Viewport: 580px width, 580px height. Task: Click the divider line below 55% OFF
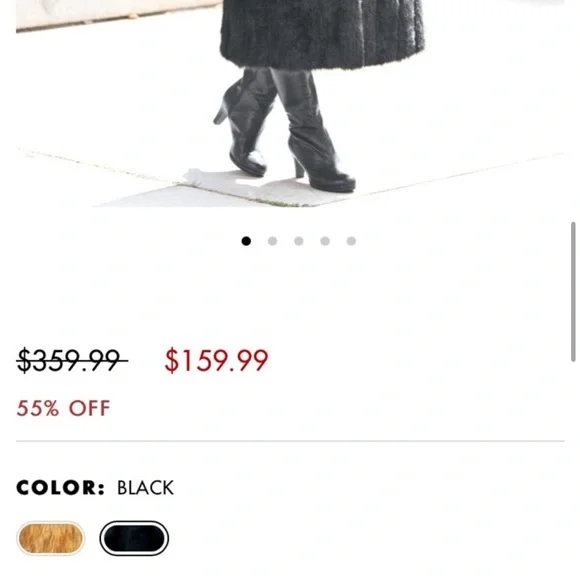290,441
